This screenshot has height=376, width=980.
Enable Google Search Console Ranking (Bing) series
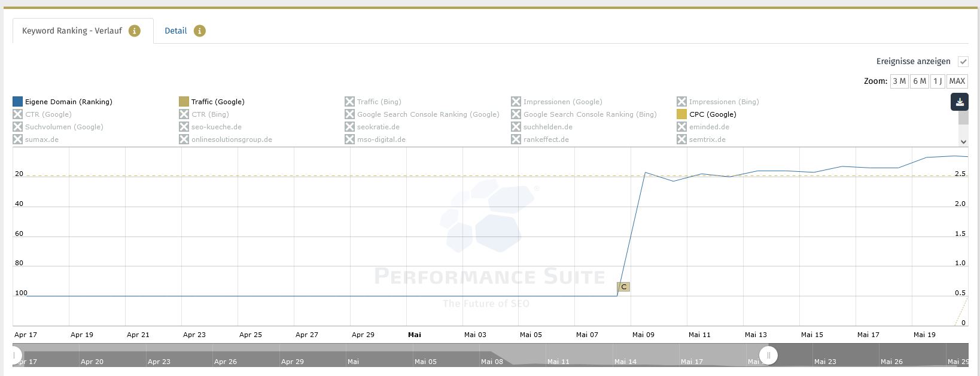pyautogui.click(x=584, y=114)
